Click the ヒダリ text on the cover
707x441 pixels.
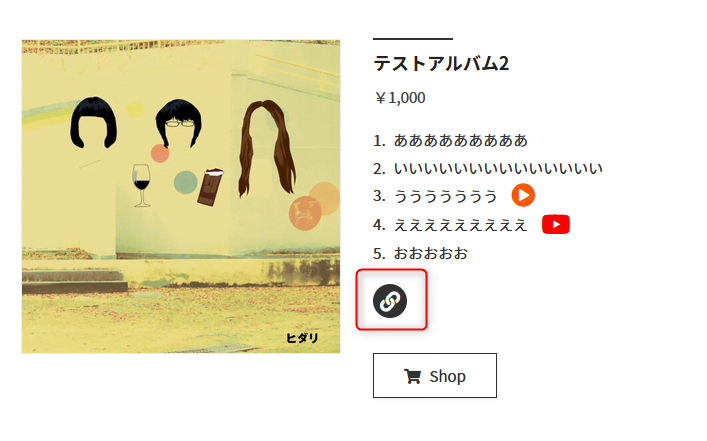(x=302, y=338)
